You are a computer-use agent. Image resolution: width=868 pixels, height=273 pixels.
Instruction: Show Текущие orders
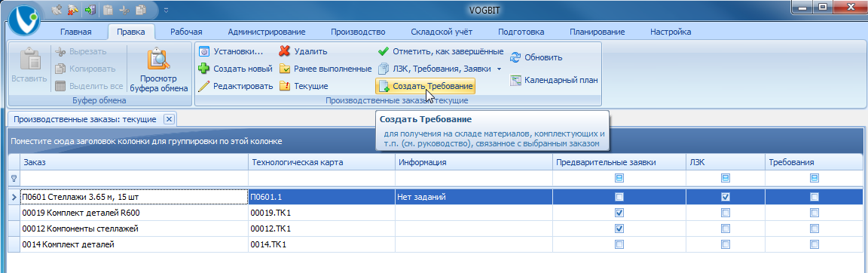click(304, 86)
